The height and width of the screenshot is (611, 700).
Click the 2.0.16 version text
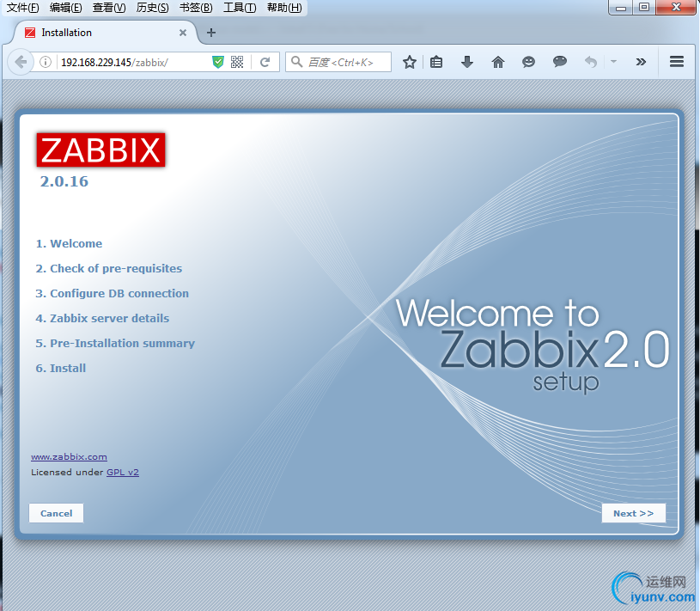(x=64, y=181)
